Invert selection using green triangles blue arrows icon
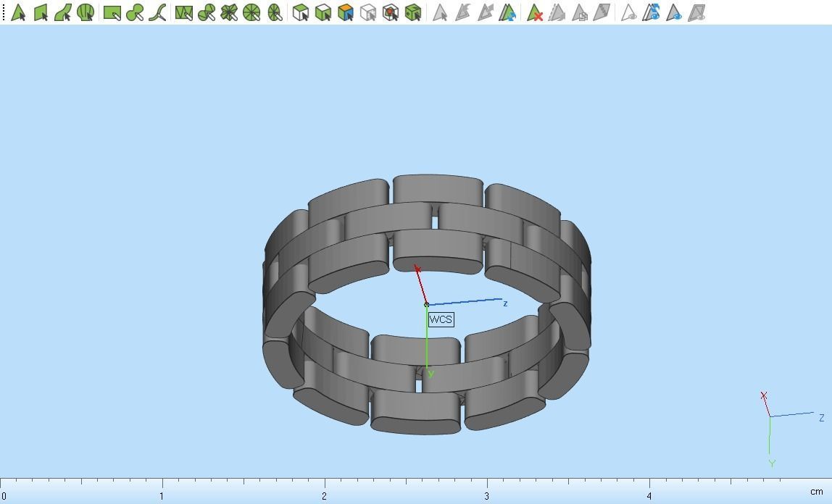 point(508,12)
